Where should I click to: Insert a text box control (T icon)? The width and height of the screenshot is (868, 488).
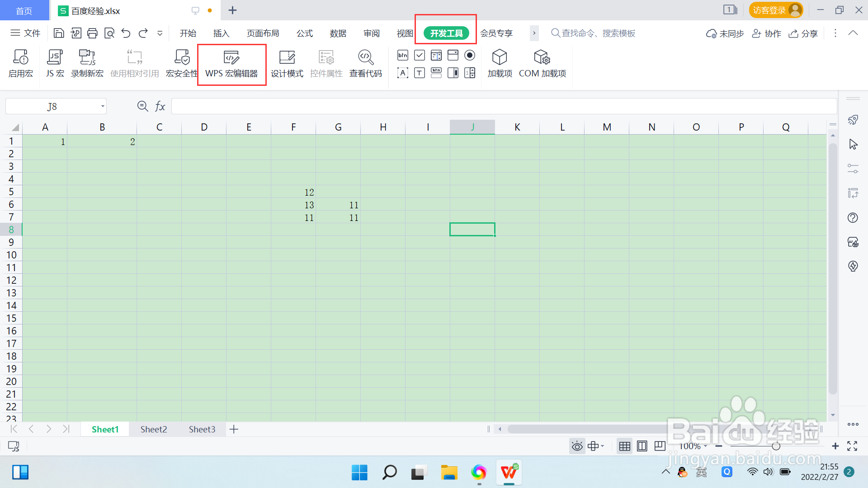pos(420,73)
